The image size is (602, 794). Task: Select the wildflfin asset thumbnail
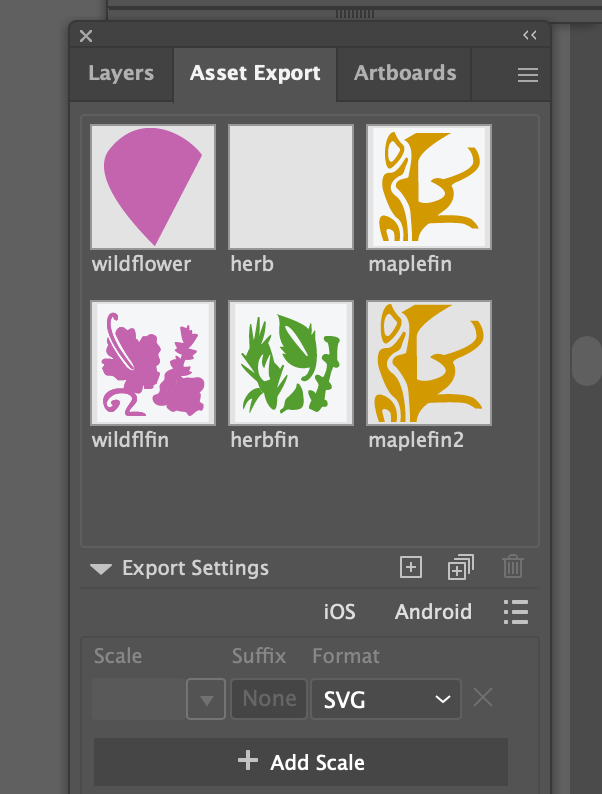pyautogui.click(x=153, y=363)
